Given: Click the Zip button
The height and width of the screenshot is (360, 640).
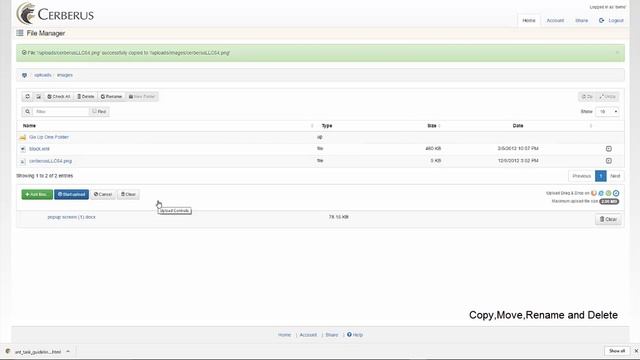Looking at the screenshot, I should point(587,97).
